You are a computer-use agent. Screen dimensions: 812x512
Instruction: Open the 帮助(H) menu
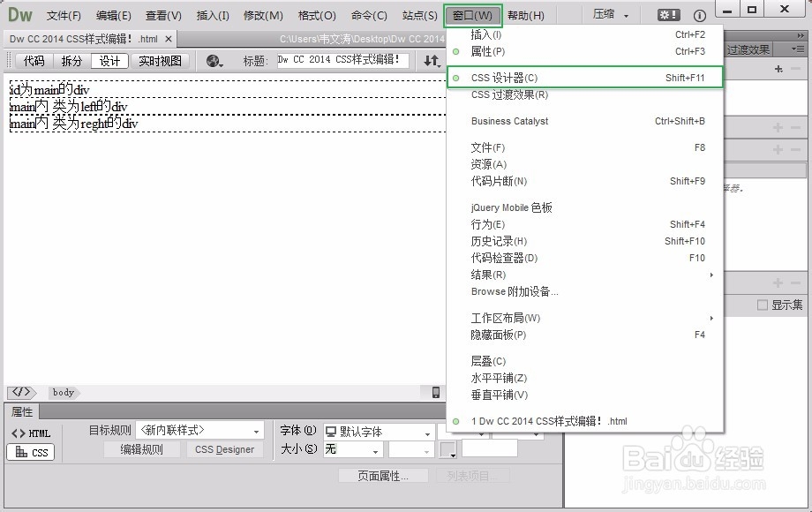(526, 16)
